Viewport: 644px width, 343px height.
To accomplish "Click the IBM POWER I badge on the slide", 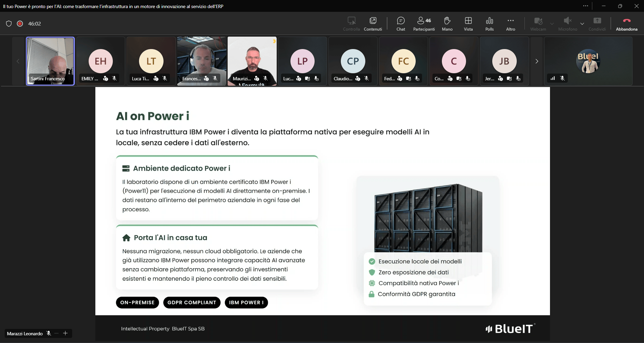I will pos(246,302).
